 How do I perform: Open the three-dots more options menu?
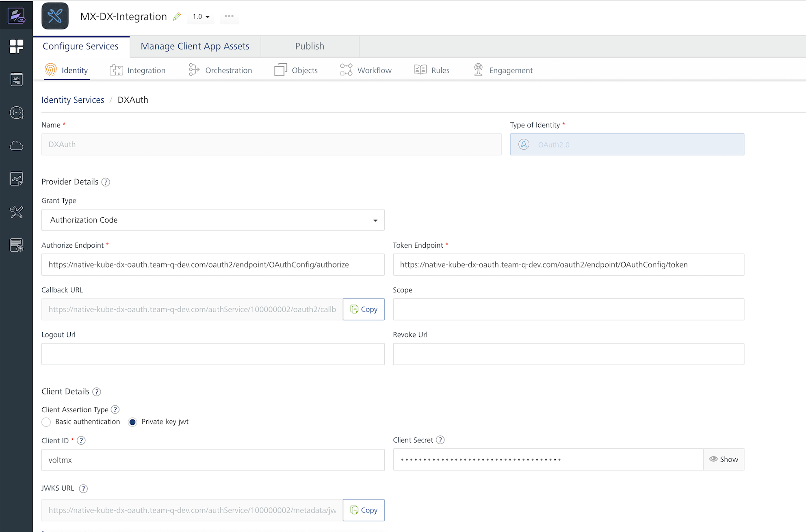(229, 16)
